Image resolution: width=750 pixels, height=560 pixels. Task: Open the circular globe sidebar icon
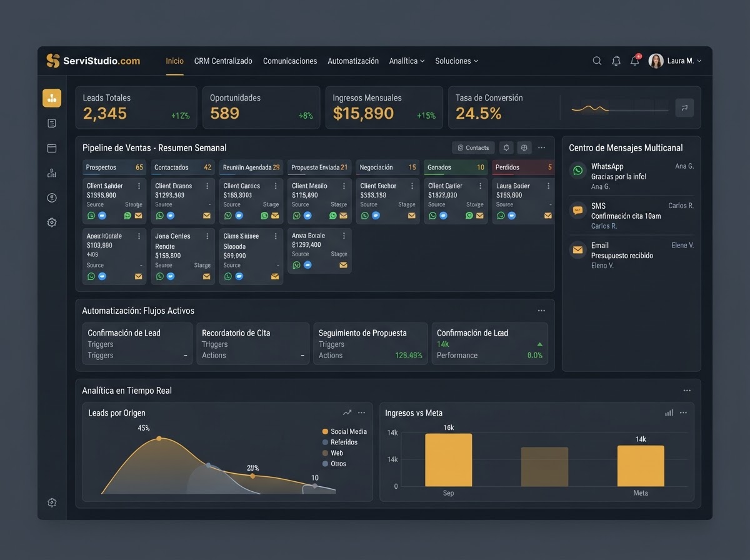tap(52, 198)
